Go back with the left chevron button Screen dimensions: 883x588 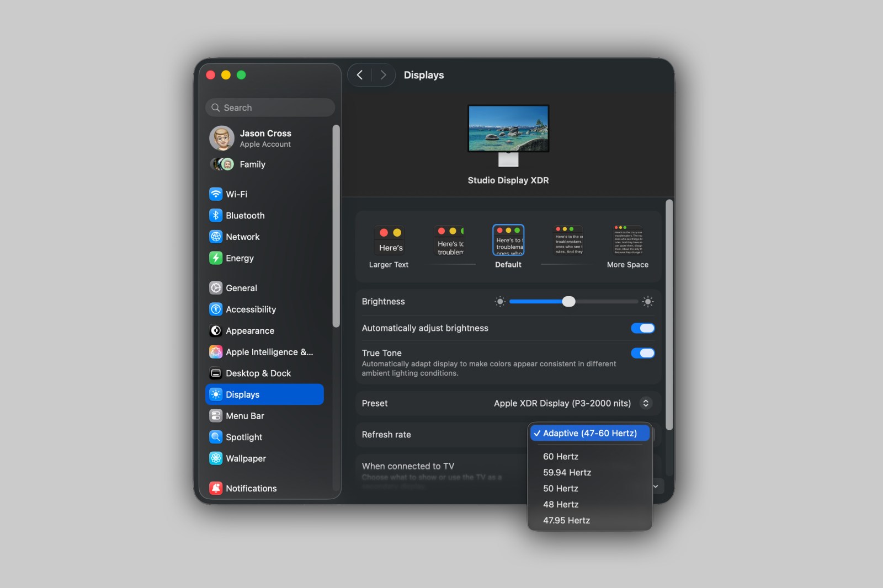point(360,75)
